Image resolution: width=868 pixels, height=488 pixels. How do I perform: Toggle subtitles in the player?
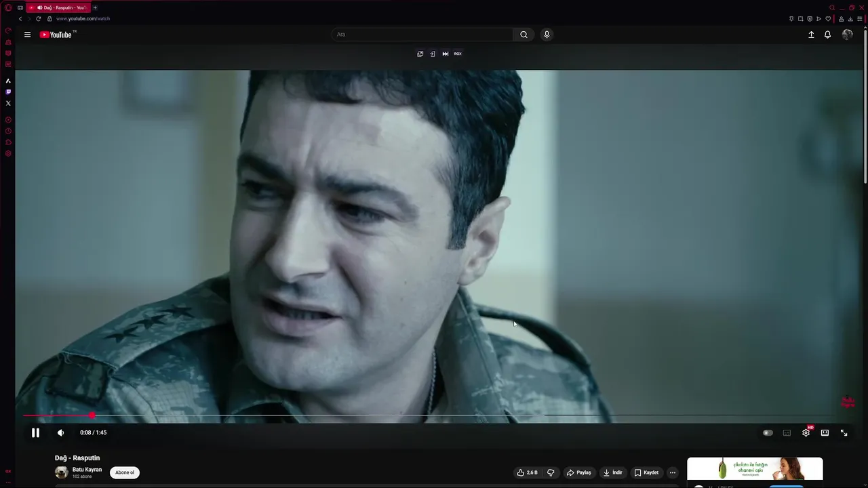point(787,432)
